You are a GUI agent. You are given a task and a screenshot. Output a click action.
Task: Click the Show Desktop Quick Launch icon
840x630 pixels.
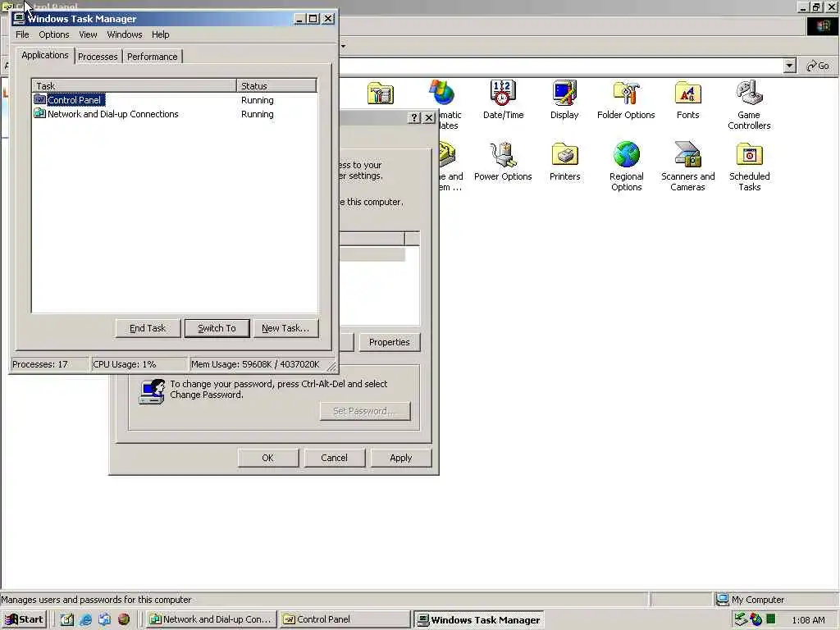[x=67, y=619]
